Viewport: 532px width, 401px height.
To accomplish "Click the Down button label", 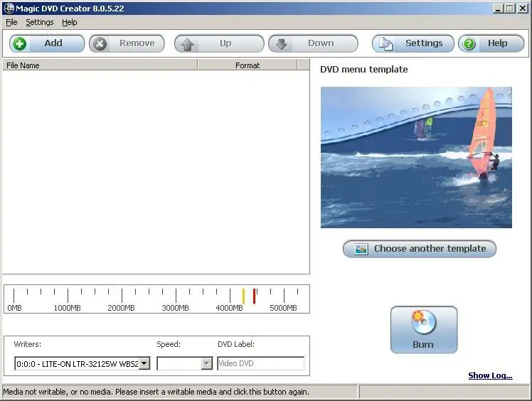I will [x=321, y=43].
